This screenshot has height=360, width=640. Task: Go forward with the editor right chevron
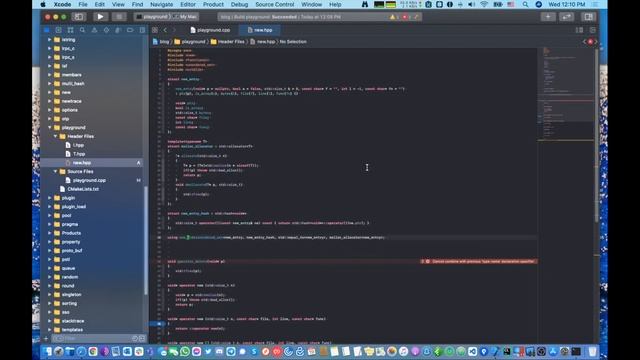pyautogui.click(x=174, y=30)
